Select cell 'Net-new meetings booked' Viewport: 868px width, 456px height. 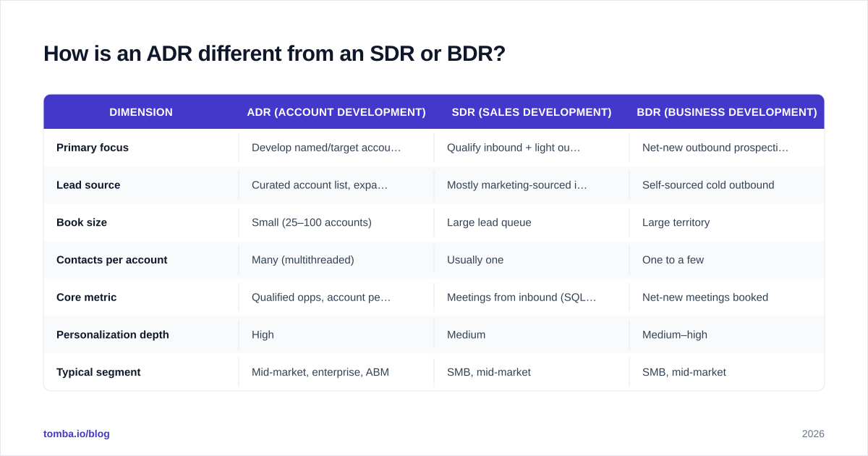pos(727,297)
